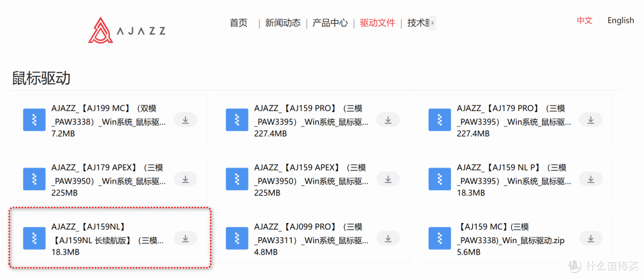Click the 5.6MB file size
This screenshot has height=279, width=644.
469,252
